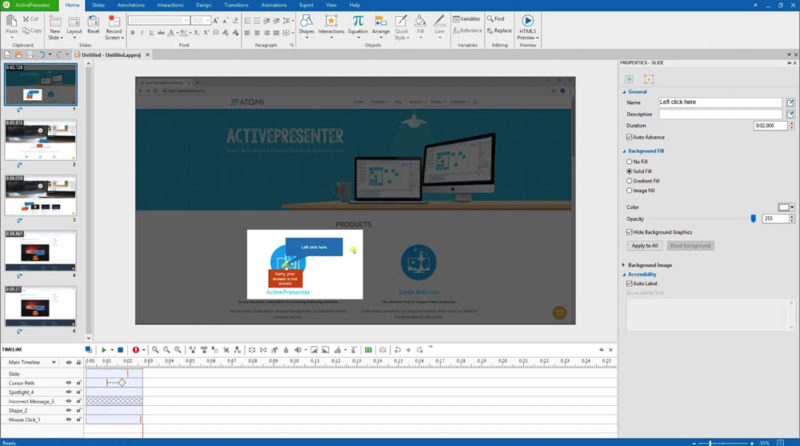Image resolution: width=800 pixels, height=446 pixels.
Task: Click the Undo arrow in quick toolbar
Action: click(x=42, y=55)
